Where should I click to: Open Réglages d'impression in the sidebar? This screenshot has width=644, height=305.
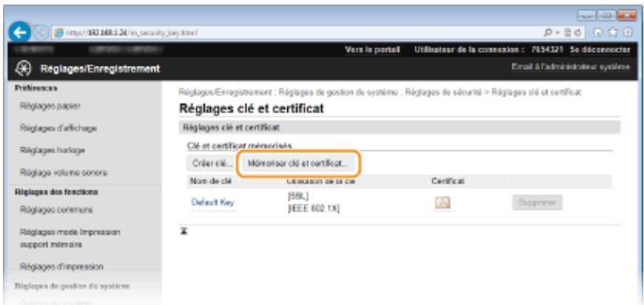pos(61,267)
